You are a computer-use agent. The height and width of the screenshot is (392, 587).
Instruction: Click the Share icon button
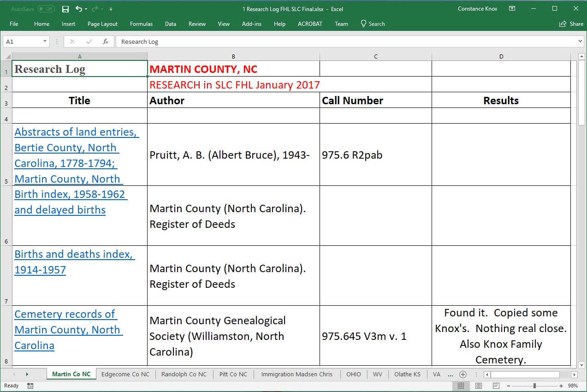pos(571,24)
